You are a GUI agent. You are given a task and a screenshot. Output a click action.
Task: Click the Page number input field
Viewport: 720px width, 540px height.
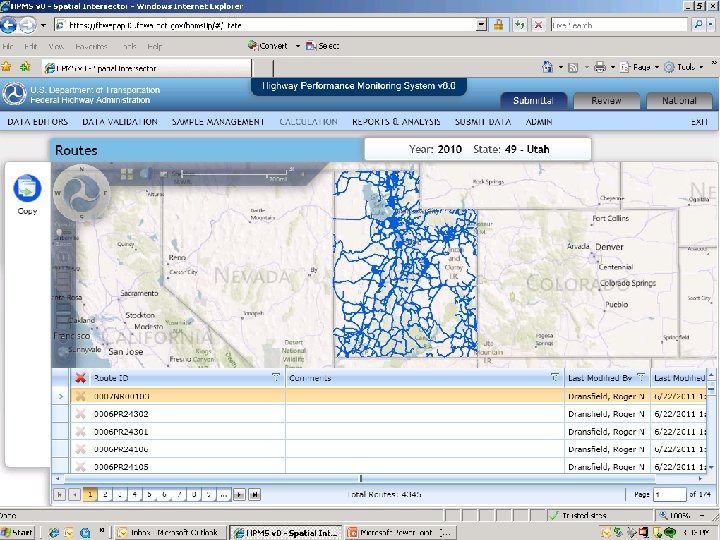[x=669, y=495]
